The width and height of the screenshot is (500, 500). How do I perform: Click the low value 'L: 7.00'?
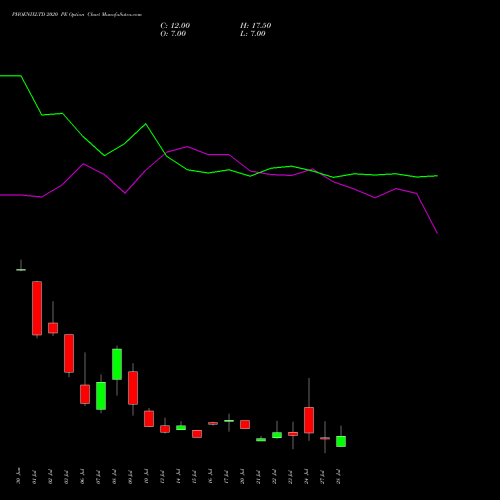click(x=253, y=34)
